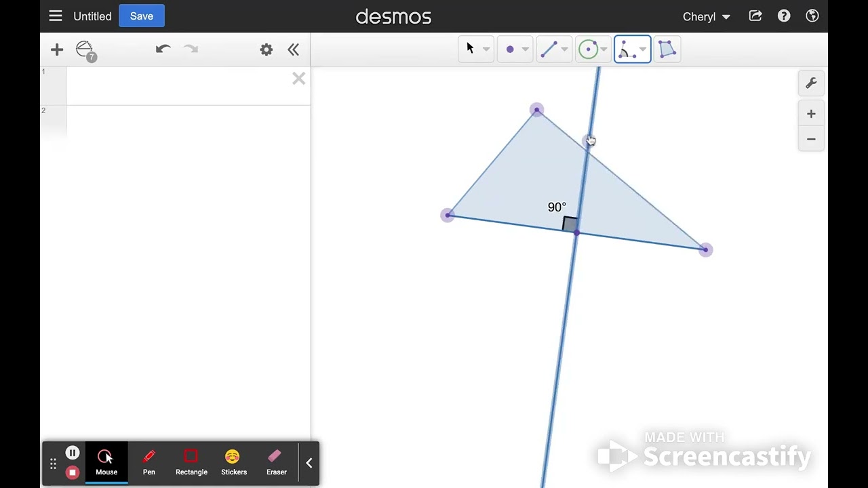Select the Screencastify Eraser tool
The height and width of the screenshot is (488, 868).
click(276, 463)
